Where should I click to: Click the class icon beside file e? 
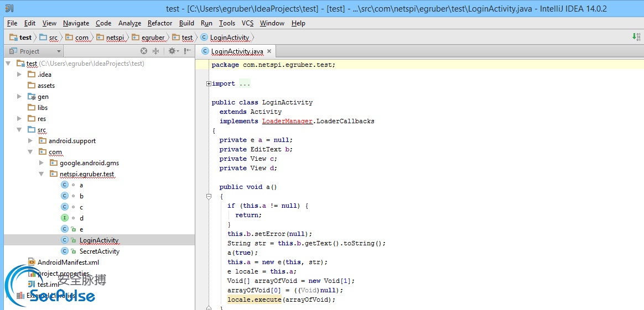point(65,229)
